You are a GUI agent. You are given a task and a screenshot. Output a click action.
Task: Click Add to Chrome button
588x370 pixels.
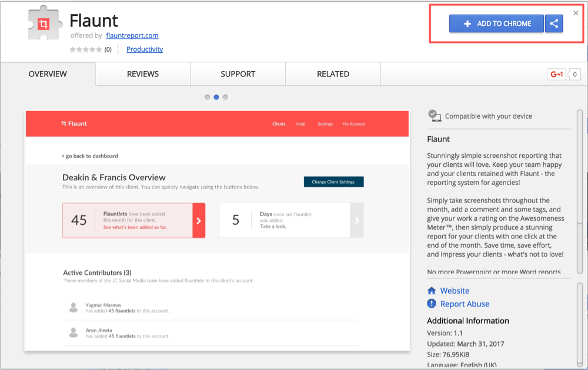click(x=496, y=23)
